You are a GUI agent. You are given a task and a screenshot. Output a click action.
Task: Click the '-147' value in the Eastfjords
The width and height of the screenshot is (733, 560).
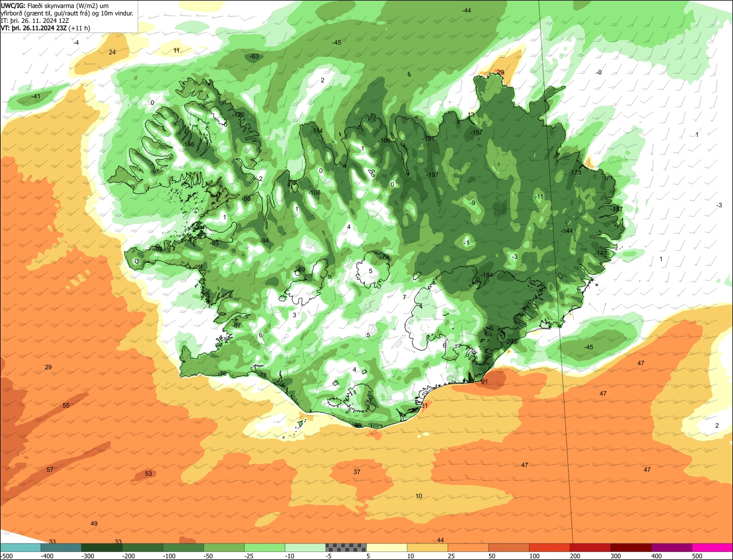(601, 253)
